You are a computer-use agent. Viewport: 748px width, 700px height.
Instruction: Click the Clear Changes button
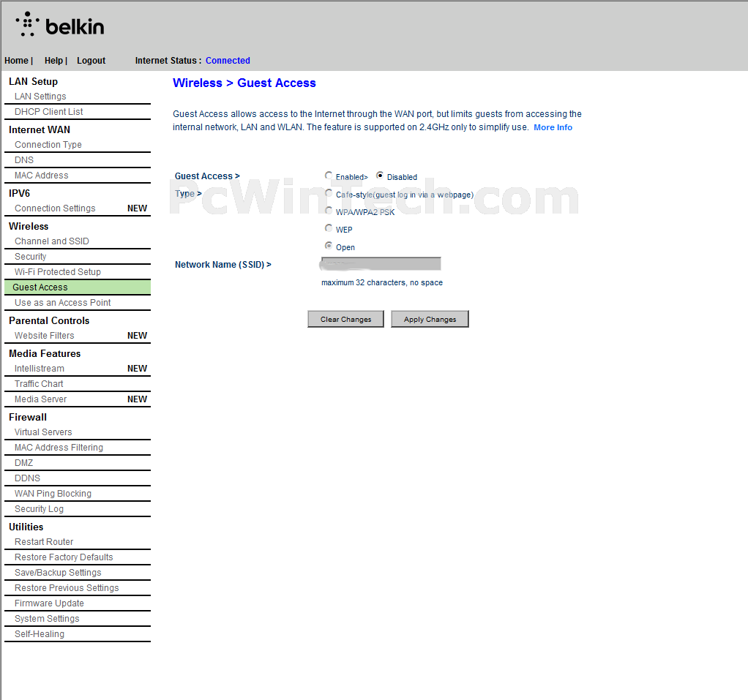tap(346, 319)
